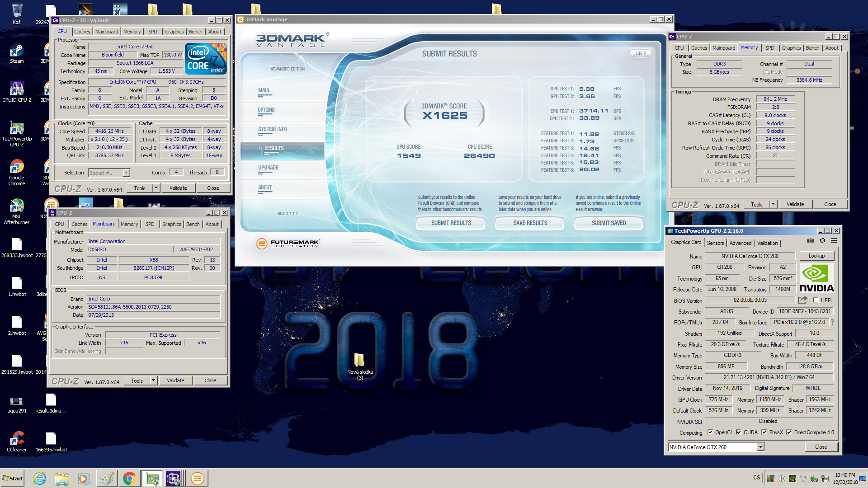Click the GPU-Z refresh icon
Image resolution: width=868 pixels, height=488 pixels.
[x=822, y=241]
